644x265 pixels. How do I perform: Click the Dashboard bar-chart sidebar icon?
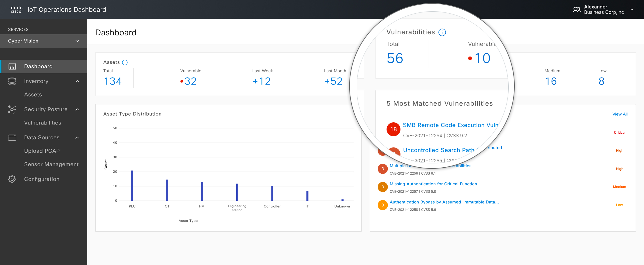(x=12, y=67)
